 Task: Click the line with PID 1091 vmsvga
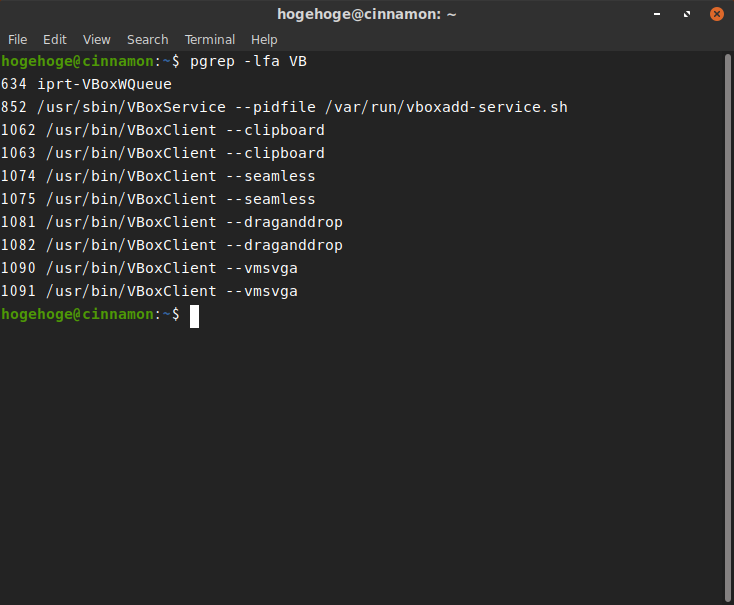coord(149,291)
